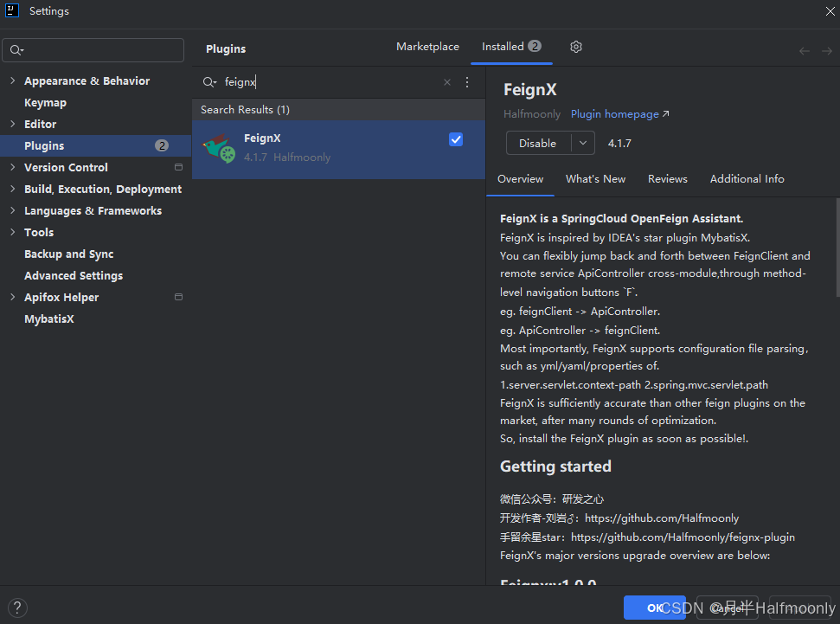Expand the Tools settings section

click(12, 232)
